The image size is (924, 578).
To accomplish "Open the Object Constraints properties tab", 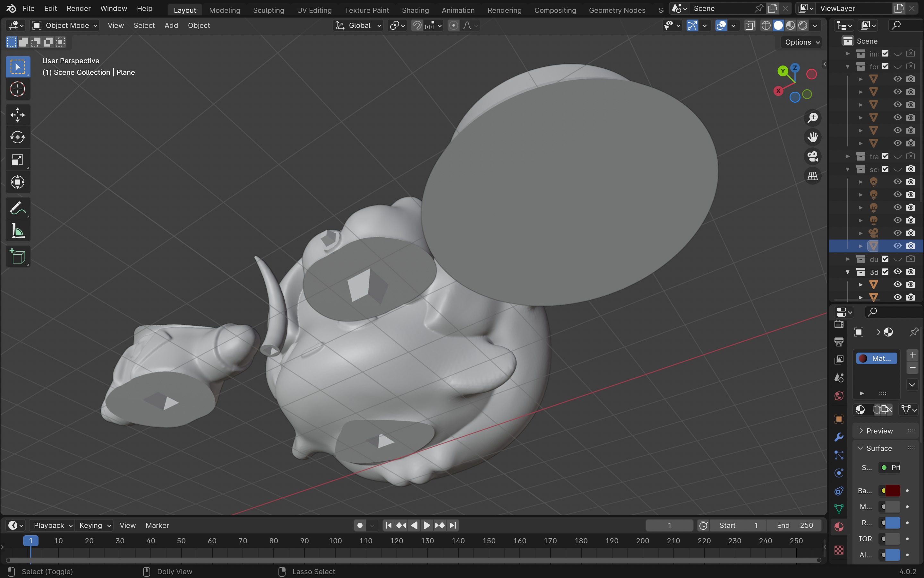I will tap(839, 491).
